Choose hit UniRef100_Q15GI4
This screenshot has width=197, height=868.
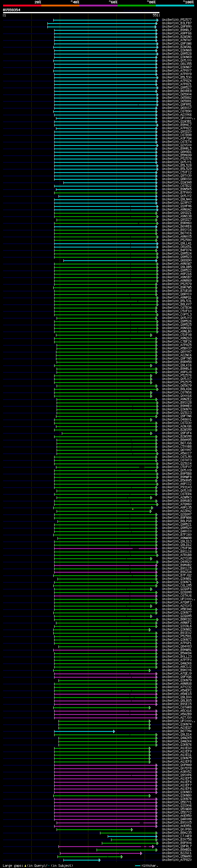[x=177, y=464]
